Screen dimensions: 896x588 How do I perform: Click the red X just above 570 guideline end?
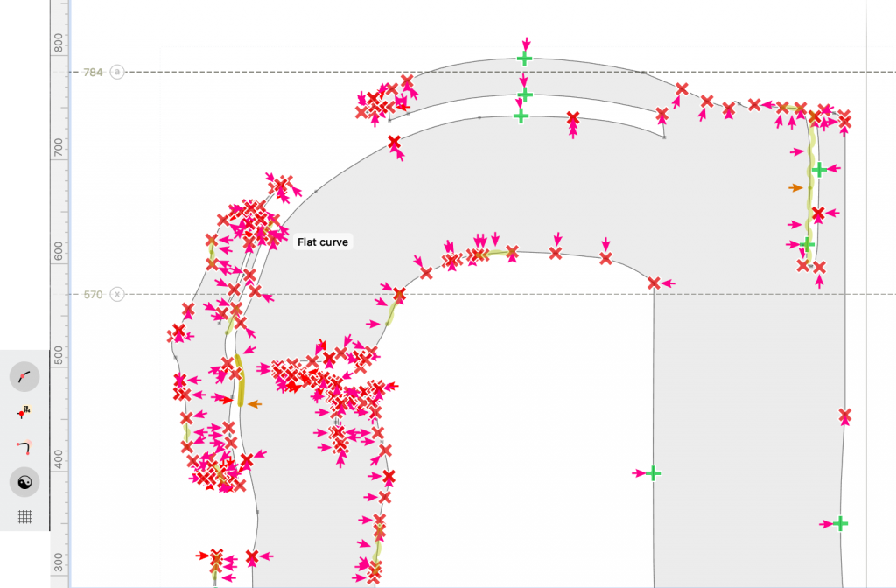654,283
